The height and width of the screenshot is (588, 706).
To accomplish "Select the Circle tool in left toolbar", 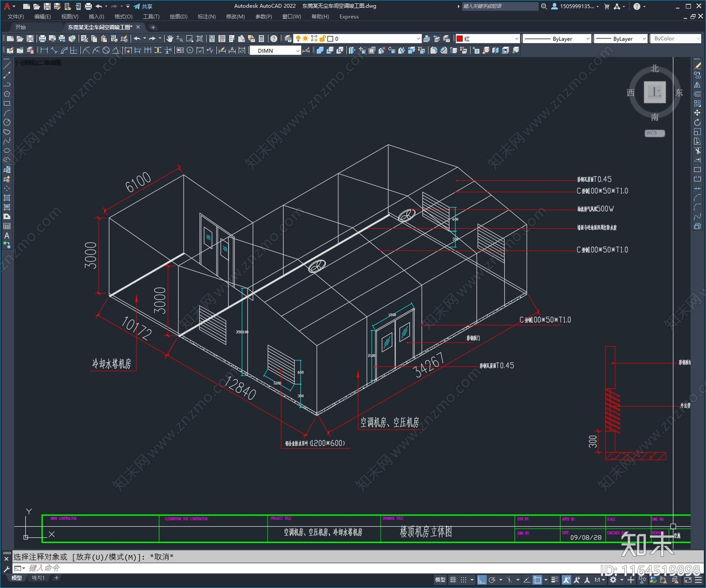I will (7, 122).
